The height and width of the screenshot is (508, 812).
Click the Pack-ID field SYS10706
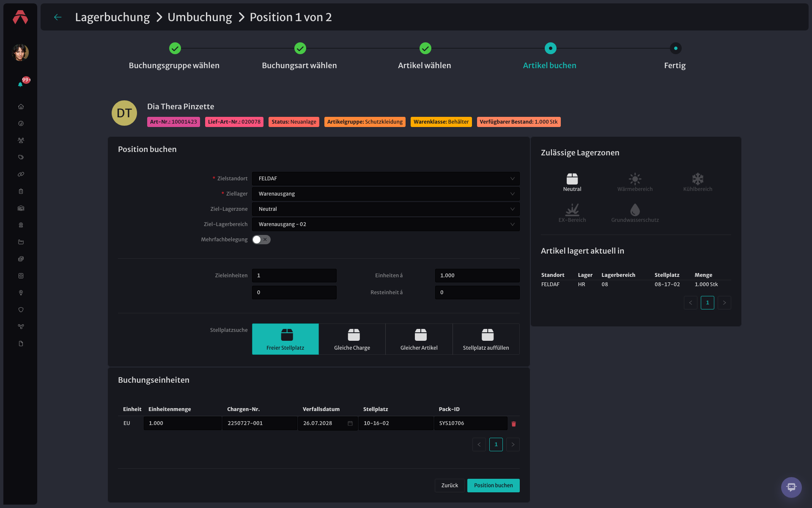pyautogui.click(x=471, y=423)
